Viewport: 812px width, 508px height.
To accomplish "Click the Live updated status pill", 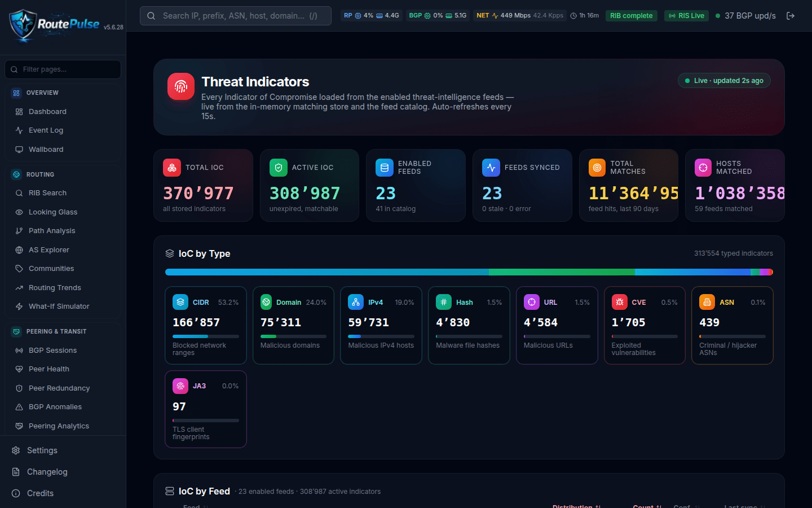I will [x=724, y=81].
